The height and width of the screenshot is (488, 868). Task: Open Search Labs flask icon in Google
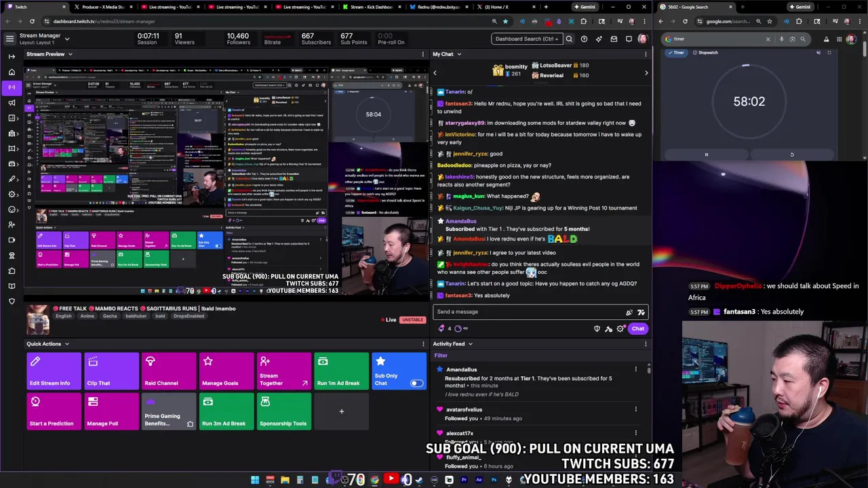[x=826, y=39]
